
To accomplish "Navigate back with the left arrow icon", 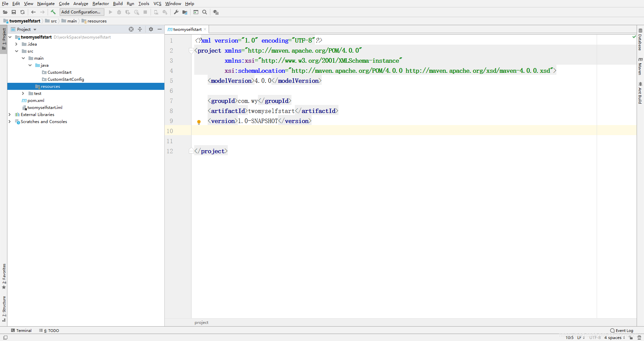I will pos(34,12).
